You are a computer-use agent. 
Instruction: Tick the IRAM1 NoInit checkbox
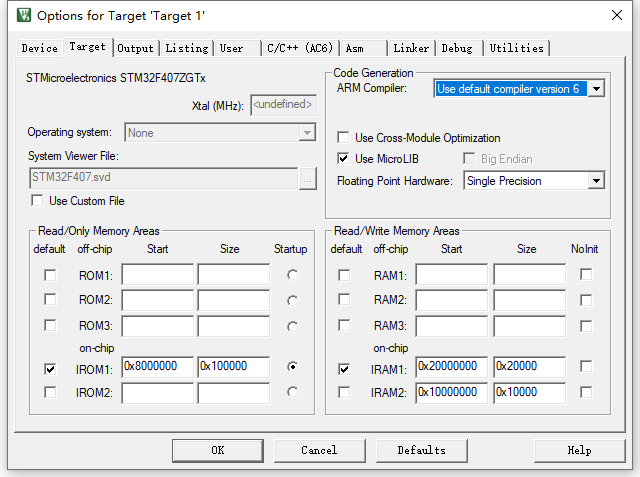click(586, 367)
